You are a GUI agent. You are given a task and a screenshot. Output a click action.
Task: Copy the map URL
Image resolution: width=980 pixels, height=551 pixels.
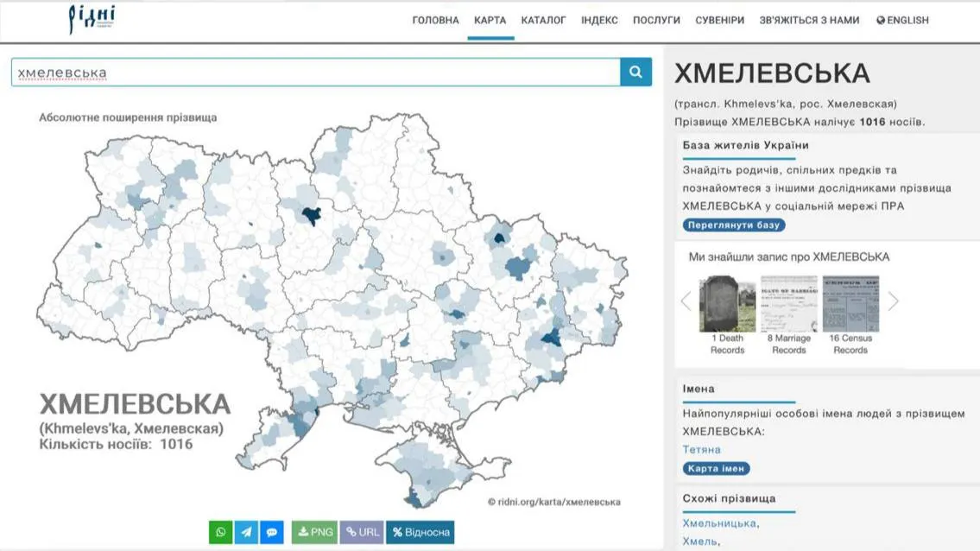click(362, 532)
